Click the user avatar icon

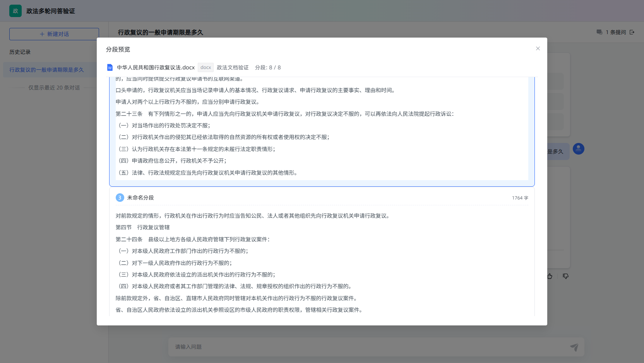tap(579, 149)
